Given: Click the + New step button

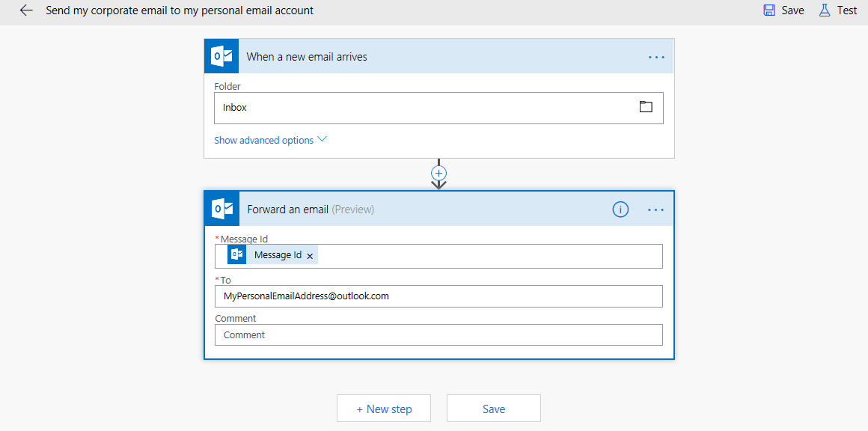Looking at the screenshot, I should click(x=384, y=409).
